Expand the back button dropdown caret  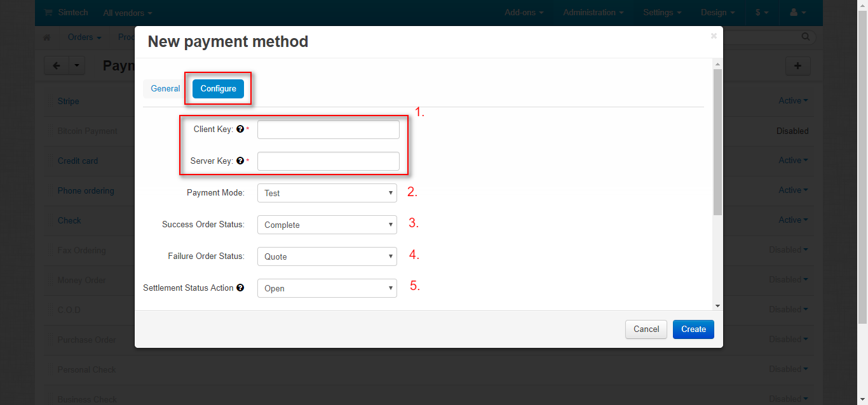(x=77, y=65)
